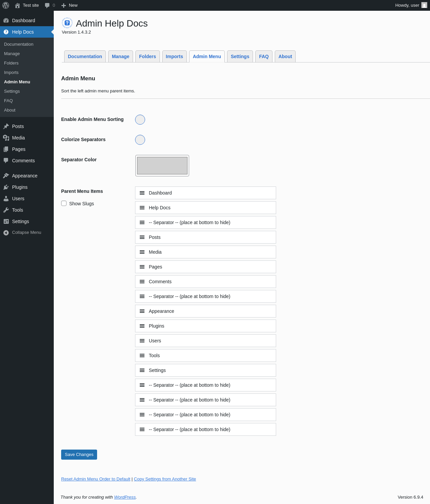
Task: Click Copy Settings from Another Site link
Action: [x=165, y=479]
